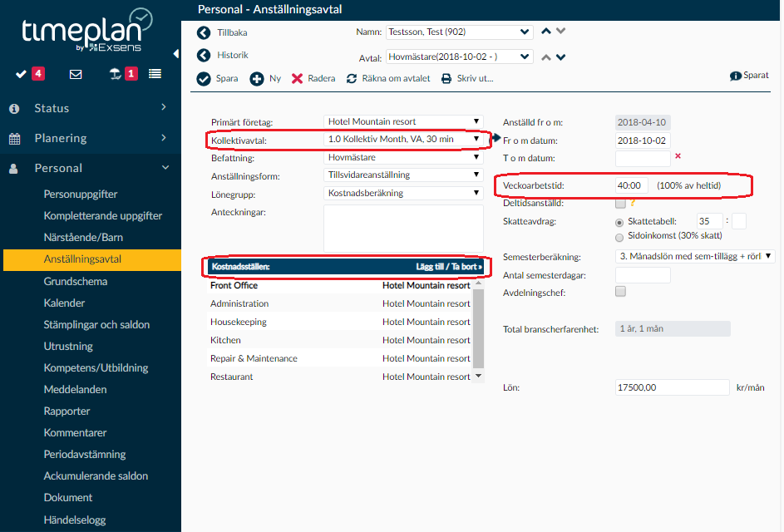Click the Spara checkmark icon
The image size is (784, 532).
[x=204, y=78]
